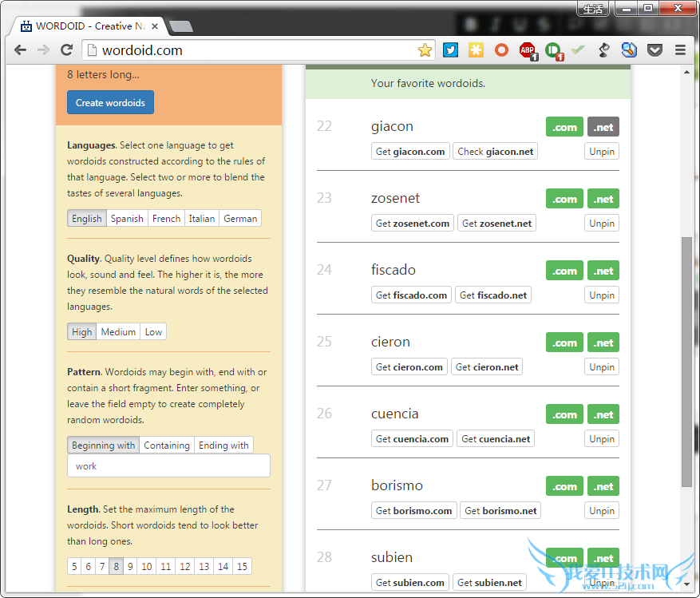
Task: Close the WORDOID browser tab
Action: point(155,26)
